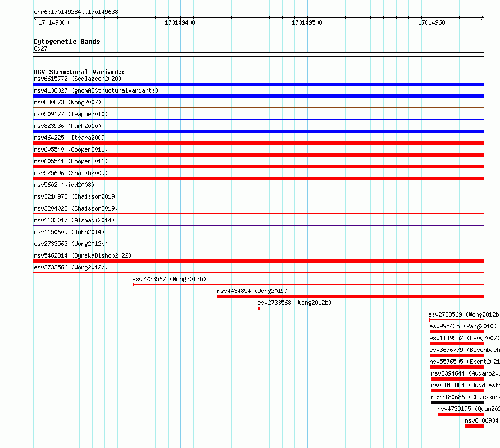The height and width of the screenshot is (448, 500).
Task: Click the blue bar of nsv823936
Action: (258, 131)
